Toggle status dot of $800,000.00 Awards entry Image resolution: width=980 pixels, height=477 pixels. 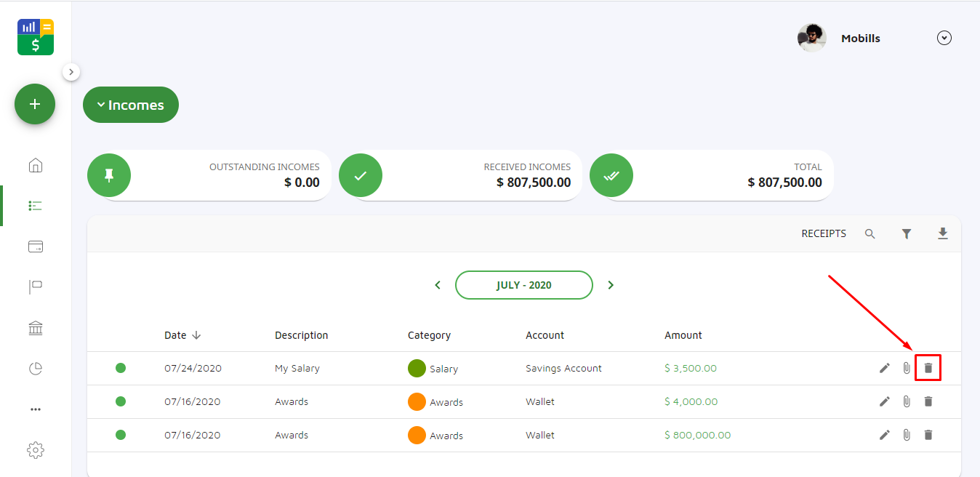pyautogui.click(x=121, y=435)
